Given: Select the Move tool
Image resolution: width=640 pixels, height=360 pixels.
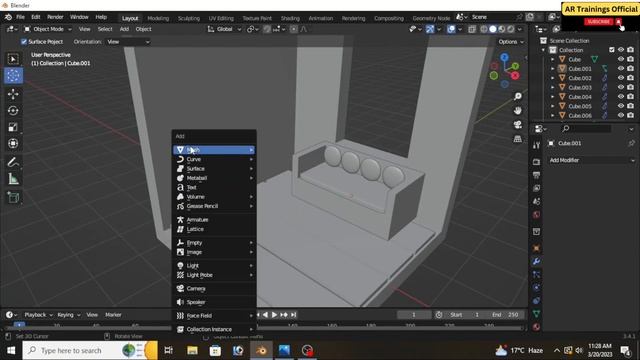Looking at the screenshot, I should (x=13, y=94).
